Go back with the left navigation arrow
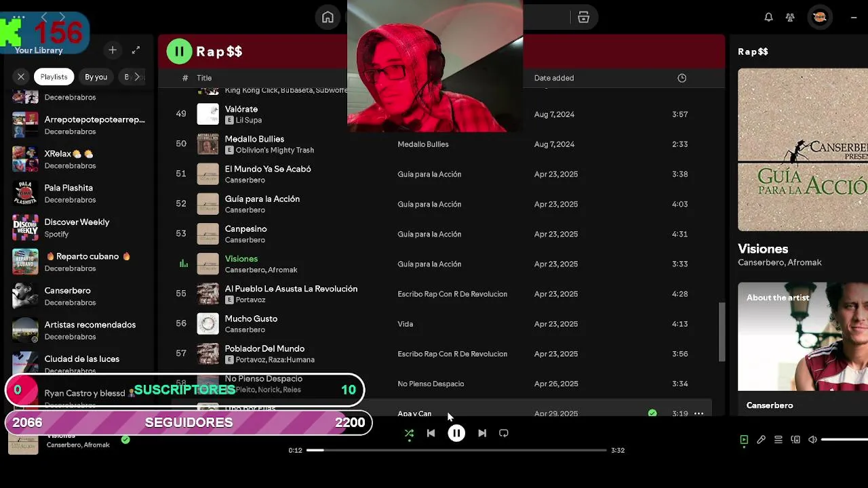 pos(45,17)
